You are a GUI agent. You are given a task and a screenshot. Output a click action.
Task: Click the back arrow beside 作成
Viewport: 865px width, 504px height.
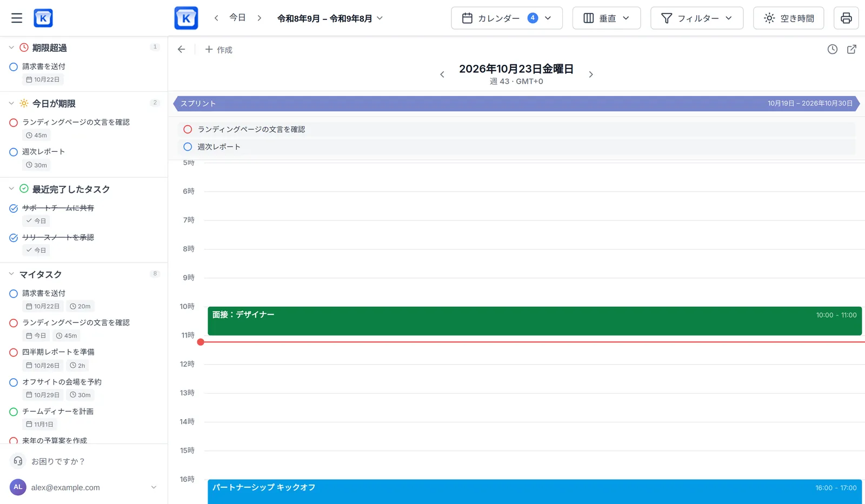[182, 49]
